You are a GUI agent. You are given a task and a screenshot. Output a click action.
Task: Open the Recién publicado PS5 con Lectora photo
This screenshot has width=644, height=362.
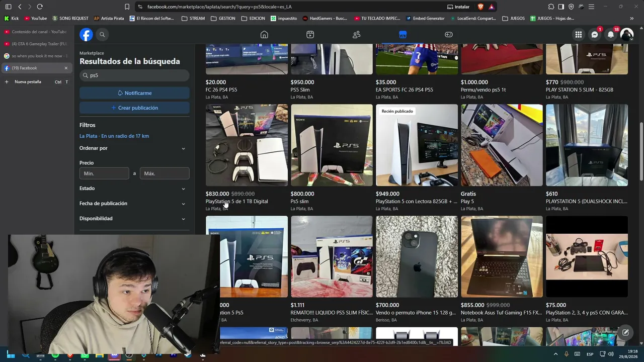pos(417,145)
